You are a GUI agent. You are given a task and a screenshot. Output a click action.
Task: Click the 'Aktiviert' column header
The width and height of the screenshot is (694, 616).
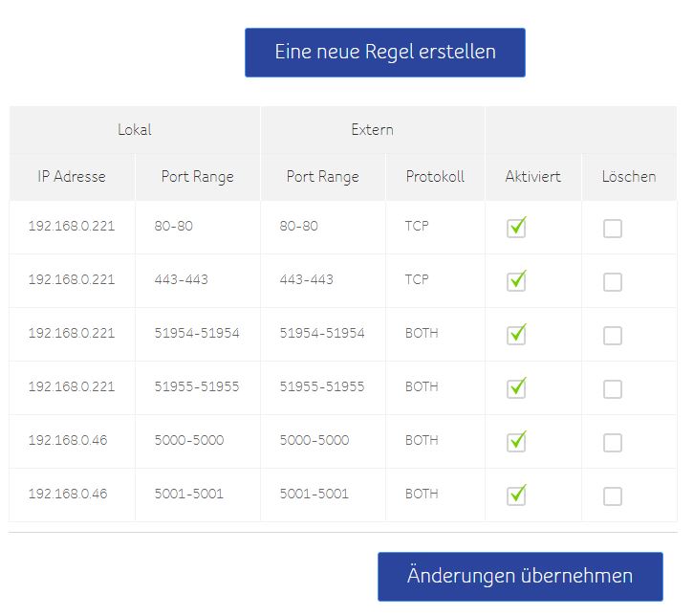pos(532,177)
